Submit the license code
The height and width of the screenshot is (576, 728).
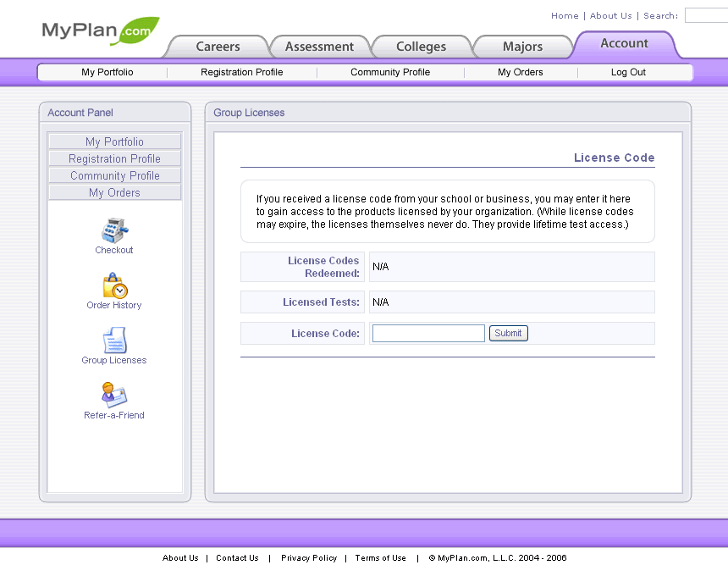coord(509,333)
